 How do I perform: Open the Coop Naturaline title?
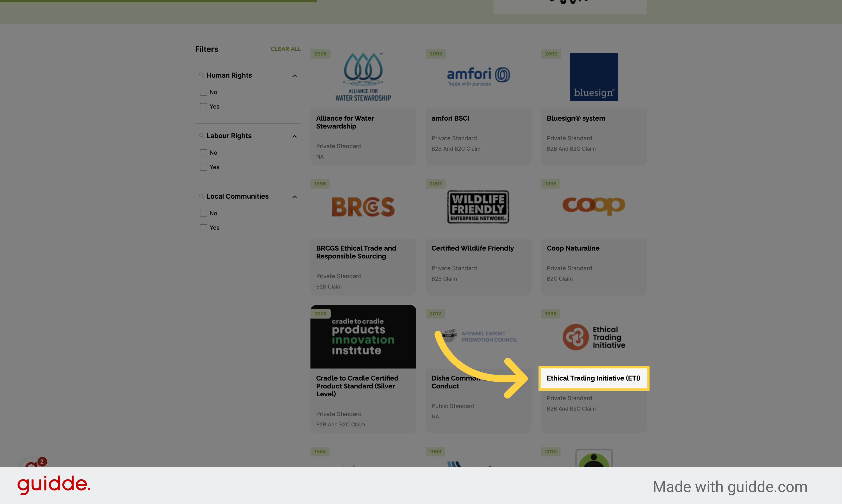573,248
